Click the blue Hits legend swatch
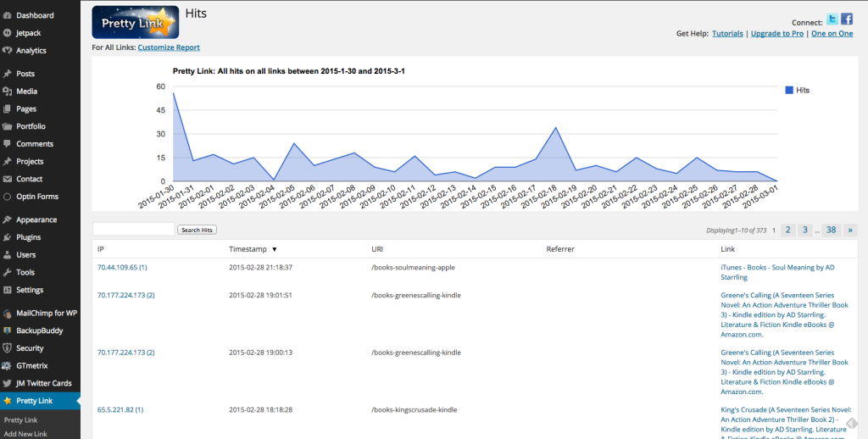 click(x=789, y=90)
